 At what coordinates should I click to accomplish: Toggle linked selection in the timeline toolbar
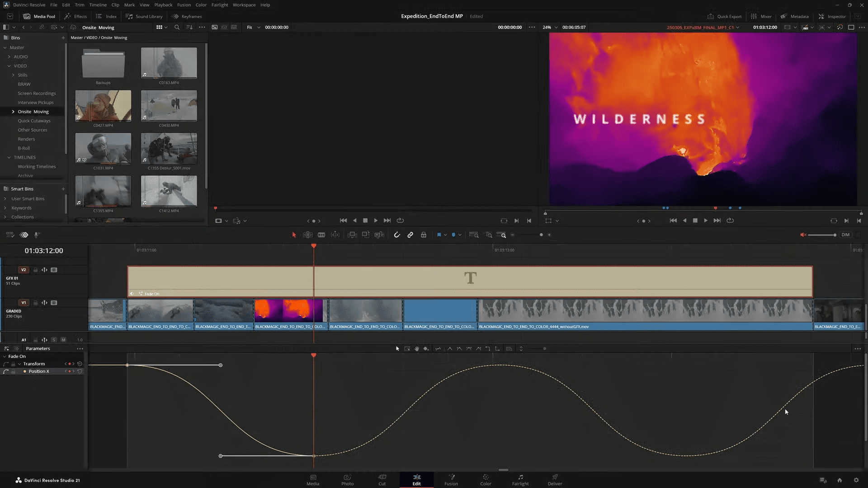tap(410, 235)
